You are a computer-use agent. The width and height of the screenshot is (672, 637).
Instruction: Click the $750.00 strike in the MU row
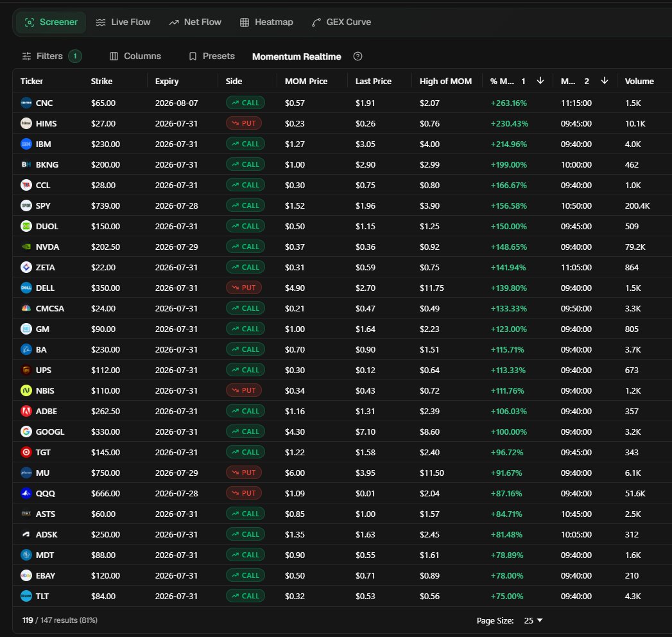[105, 473]
